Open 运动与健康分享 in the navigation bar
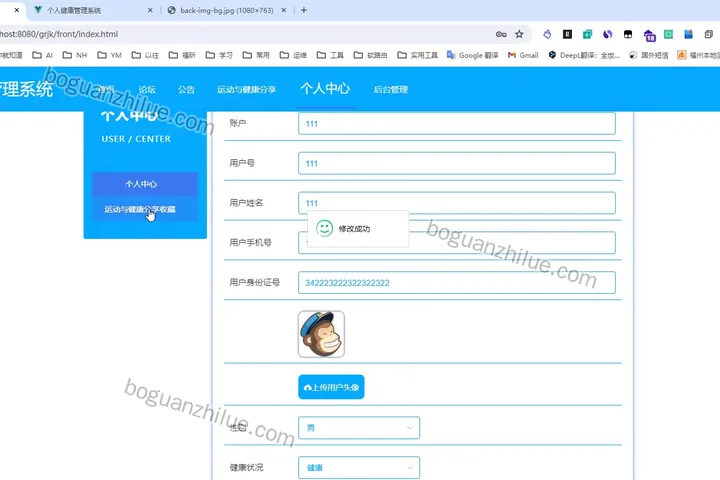 246,90
